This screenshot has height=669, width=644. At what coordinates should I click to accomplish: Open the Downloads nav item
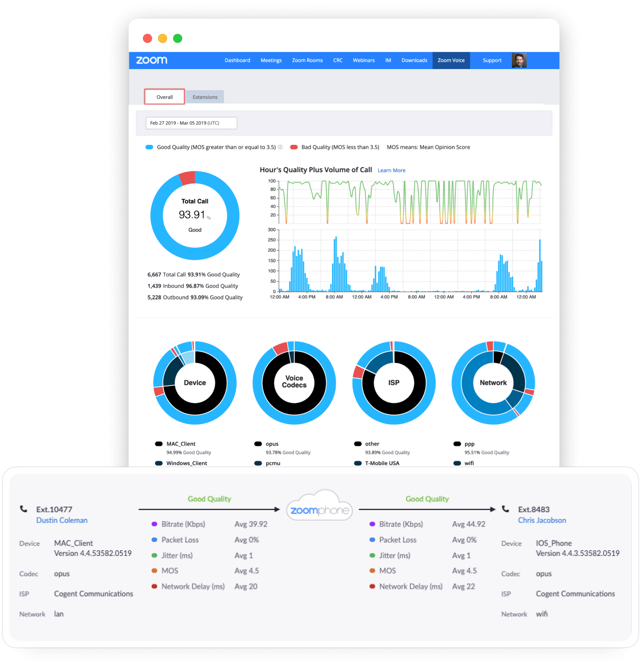[414, 61]
